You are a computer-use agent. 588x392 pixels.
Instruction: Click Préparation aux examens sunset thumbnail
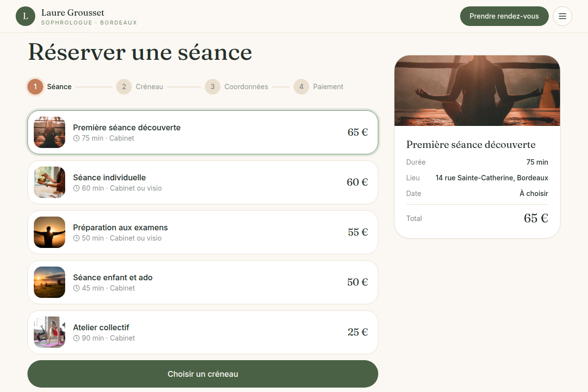tap(49, 232)
